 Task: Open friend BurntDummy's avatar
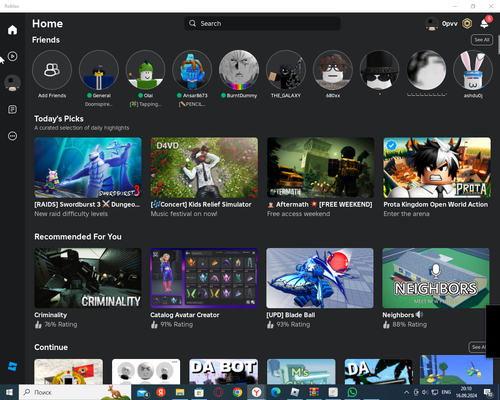click(x=239, y=70)
